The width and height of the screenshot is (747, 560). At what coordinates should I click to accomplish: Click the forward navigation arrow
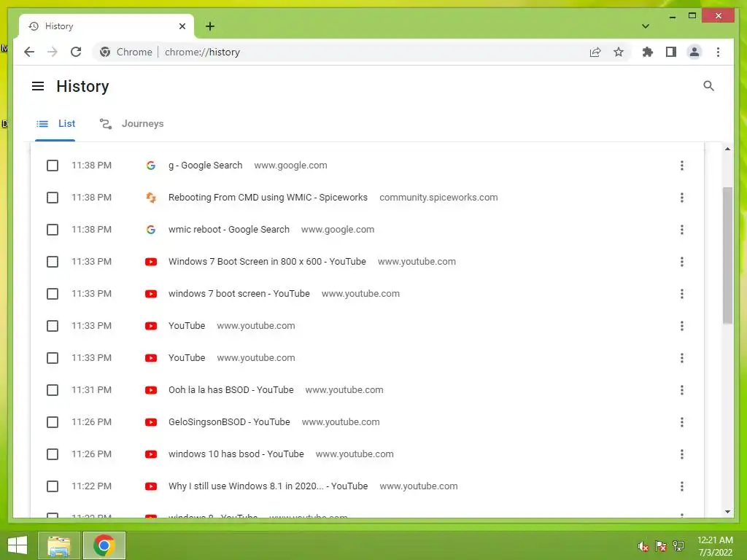pos(53,52)
